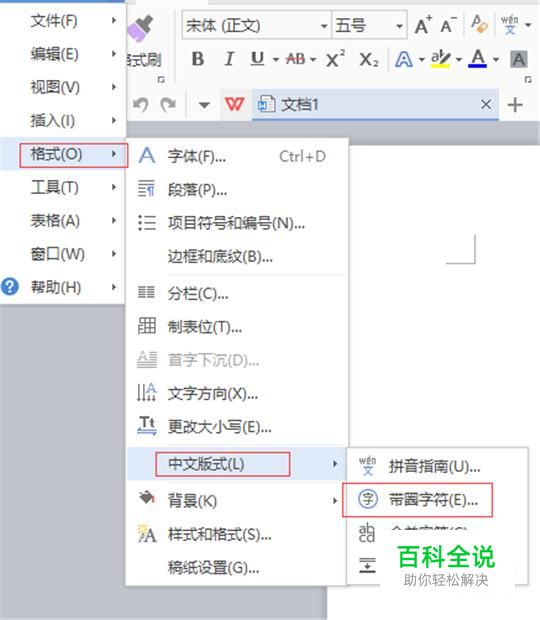Screen dimensions: 540x620
Task: Expand Pinyin guide dropdown arrow in ribbon
Action: pyautogui.click(x=528, y=25)
